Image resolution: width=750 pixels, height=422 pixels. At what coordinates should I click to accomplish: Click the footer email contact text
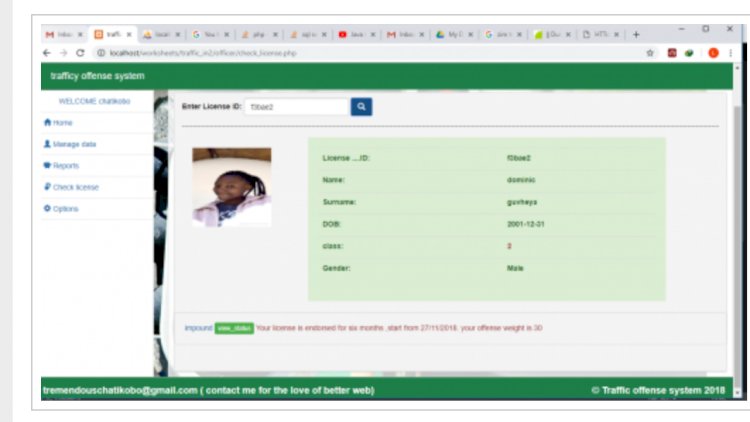coord(209,390)
